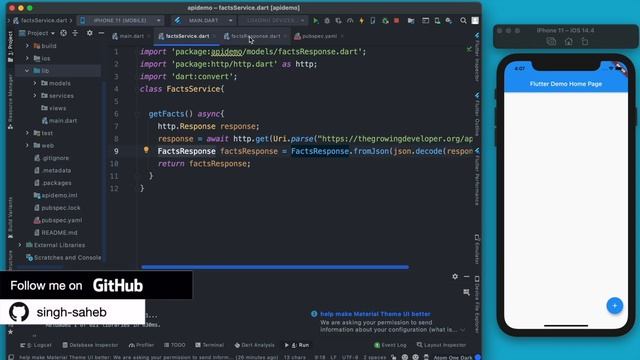Screen dimensions: 640x360
Task: Open the Layout Inspector tool window
Action: (x=441, y=345)
